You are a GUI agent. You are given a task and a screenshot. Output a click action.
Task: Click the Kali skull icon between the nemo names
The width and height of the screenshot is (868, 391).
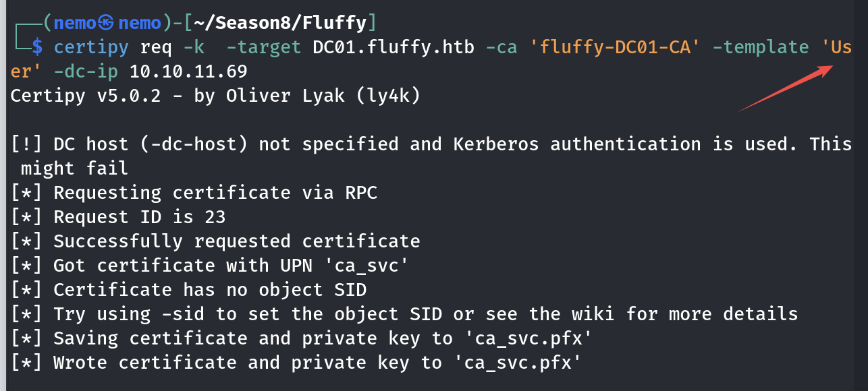click(x=107, y=24)
